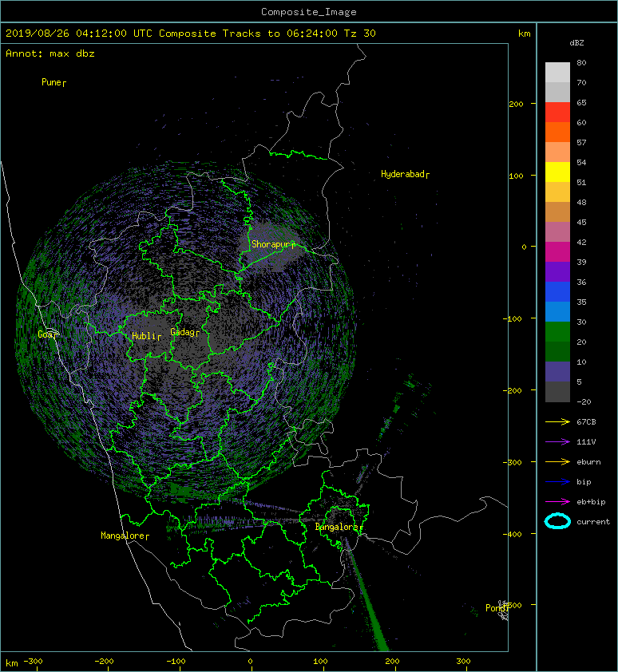Screen dimensions: 618x672
Task: Click the cyan 'current' ellipse legend icon
Action: pos(557,521)
